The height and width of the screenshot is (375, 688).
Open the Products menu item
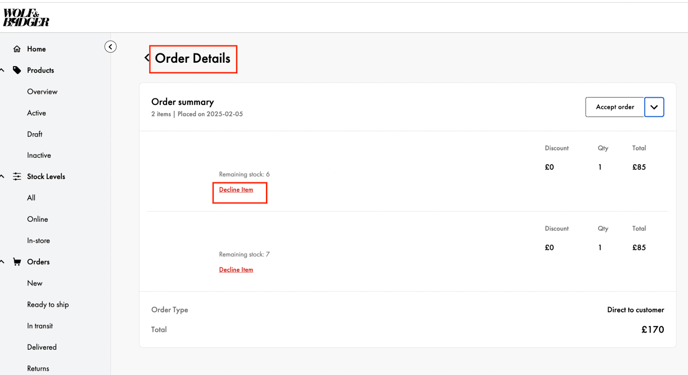click(40, 70)
